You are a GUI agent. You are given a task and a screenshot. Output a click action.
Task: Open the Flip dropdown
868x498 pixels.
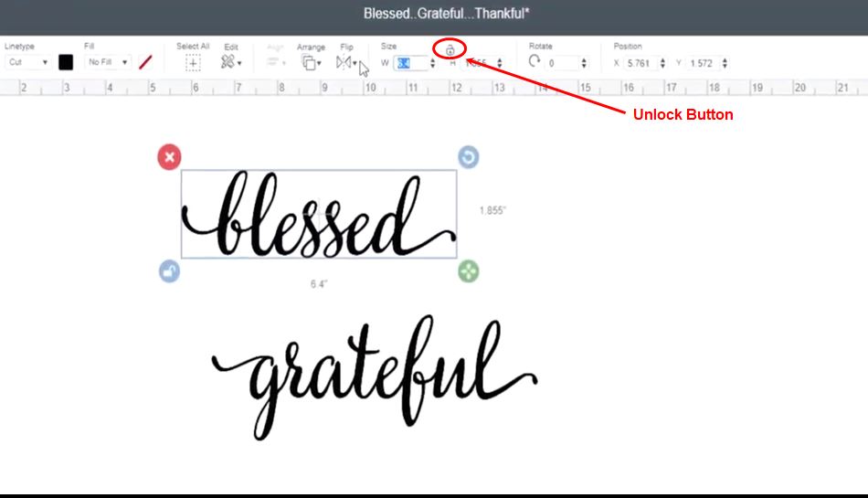point(346,62)
